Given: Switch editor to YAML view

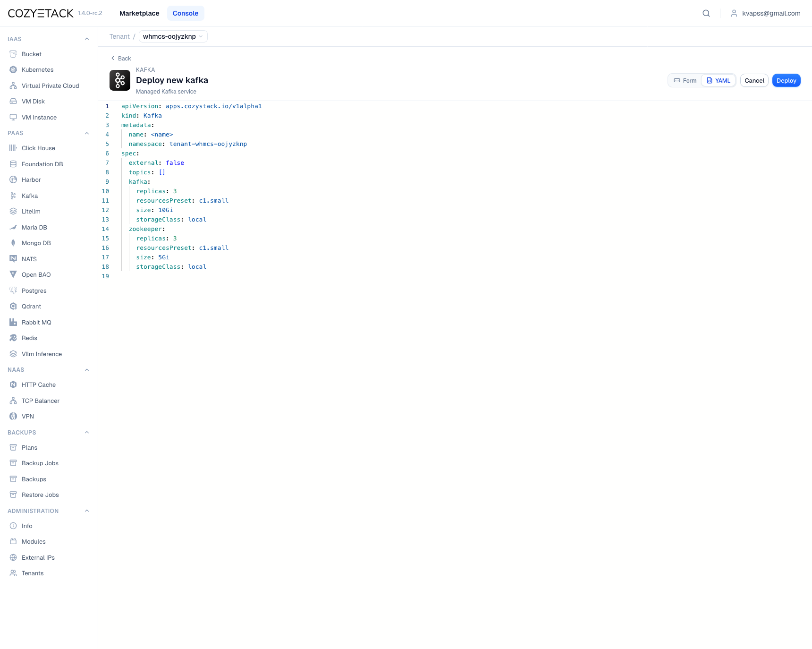Looking at the screenshot, I should [x=719, y=80].
